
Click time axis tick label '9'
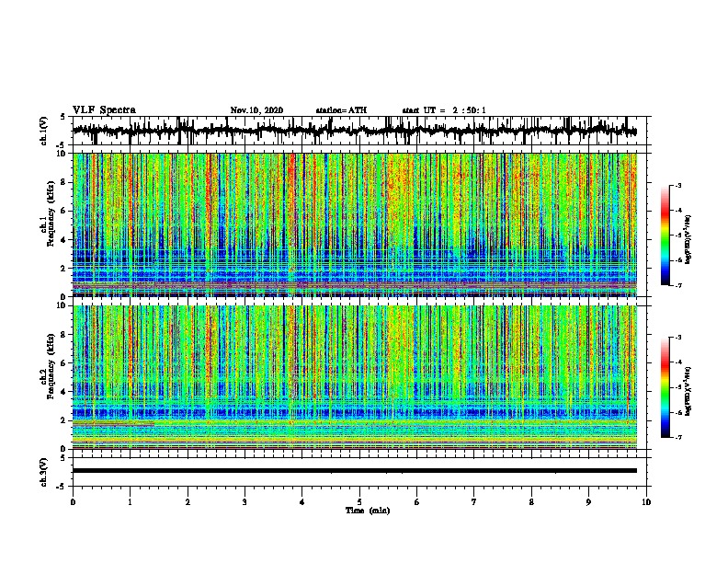588,502
